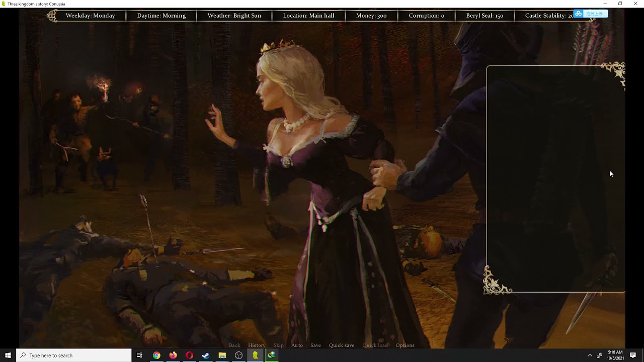Click Quick save

tap(342, 345)
